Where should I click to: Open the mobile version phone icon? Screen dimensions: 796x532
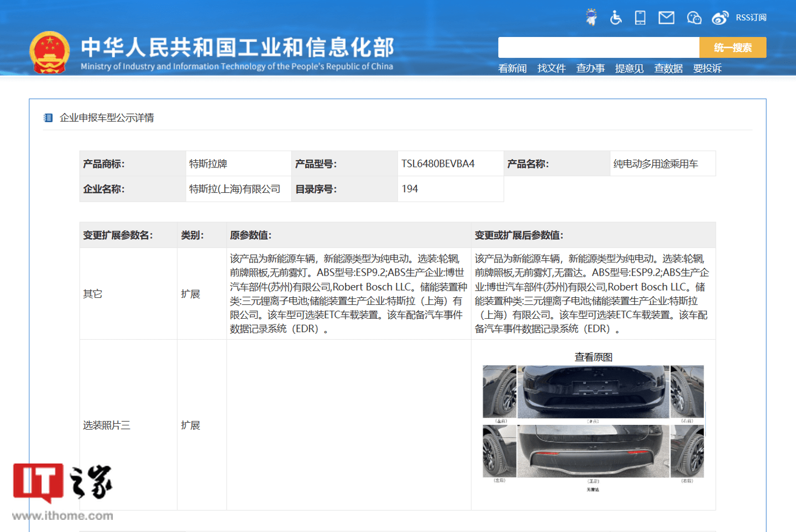coord(640,18)
